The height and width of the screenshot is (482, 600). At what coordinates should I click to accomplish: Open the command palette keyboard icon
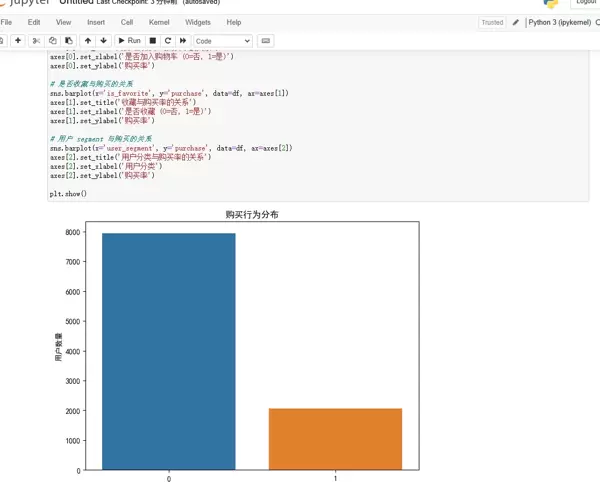click(x=265, y=41)
